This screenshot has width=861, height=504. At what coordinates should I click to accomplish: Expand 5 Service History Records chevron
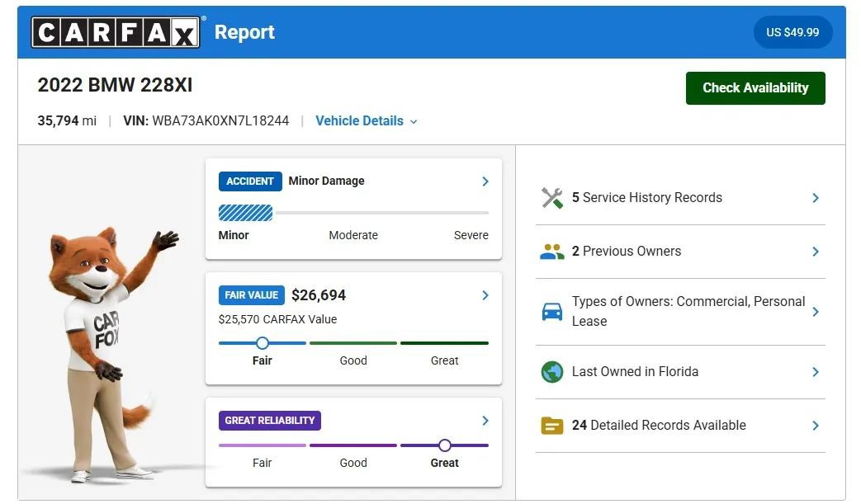[x=816, y=198]
